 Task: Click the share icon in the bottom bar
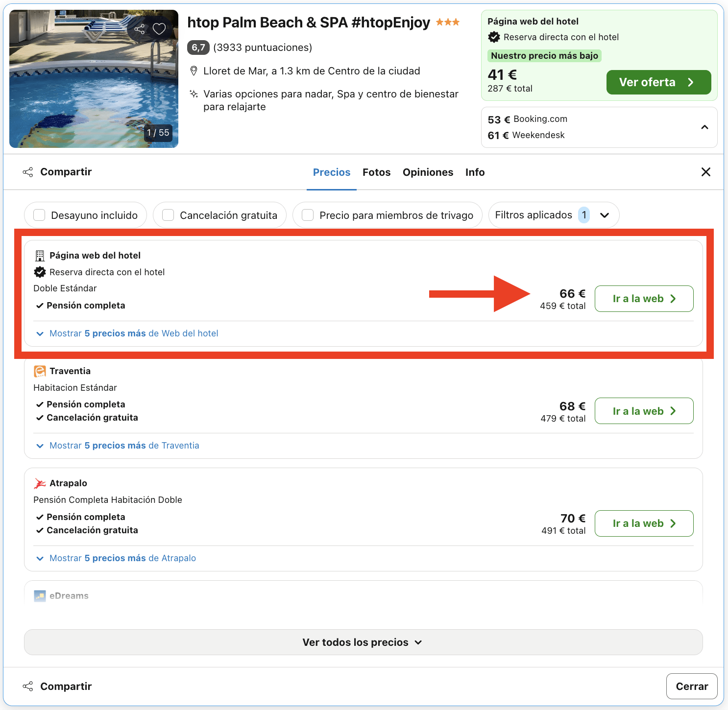tap(28, 686)
